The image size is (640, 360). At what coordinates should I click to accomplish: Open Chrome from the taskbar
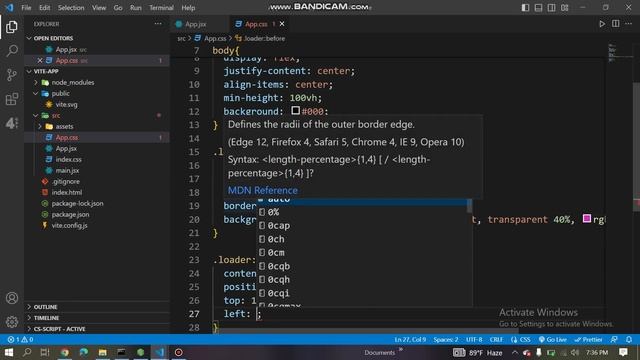click(64, 352)
